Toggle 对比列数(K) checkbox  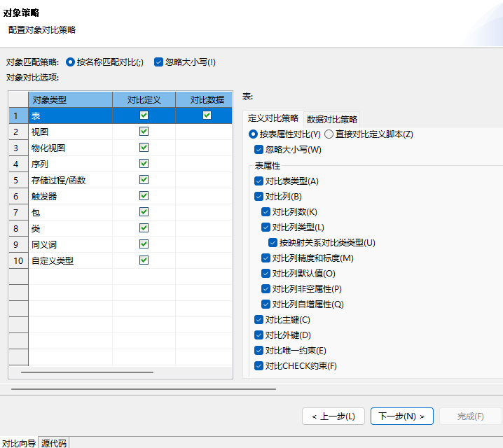coord(266,212)
